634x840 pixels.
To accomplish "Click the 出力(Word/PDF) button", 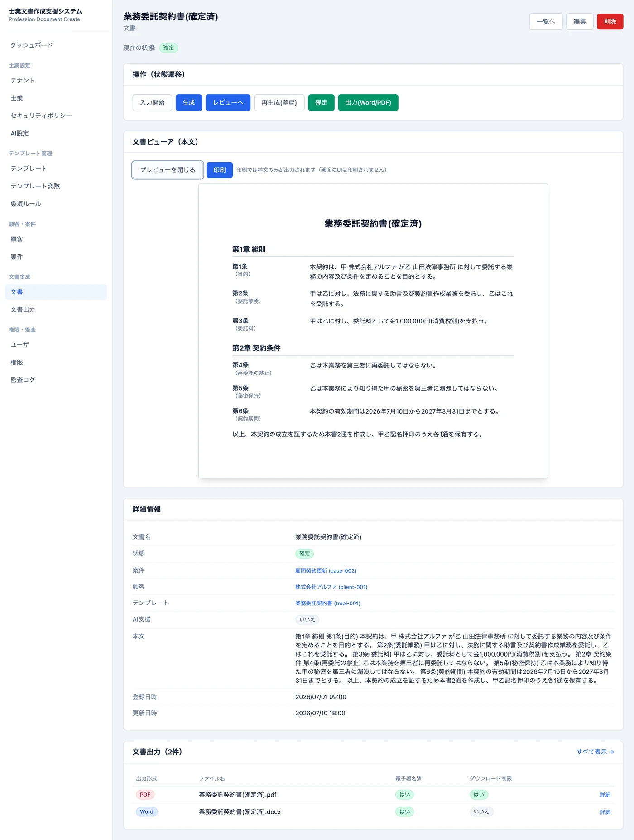I will click(368, 103).
